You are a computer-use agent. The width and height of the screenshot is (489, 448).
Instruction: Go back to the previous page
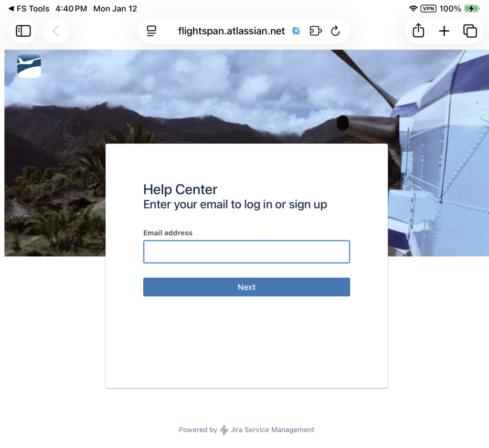tap(56, 31)
